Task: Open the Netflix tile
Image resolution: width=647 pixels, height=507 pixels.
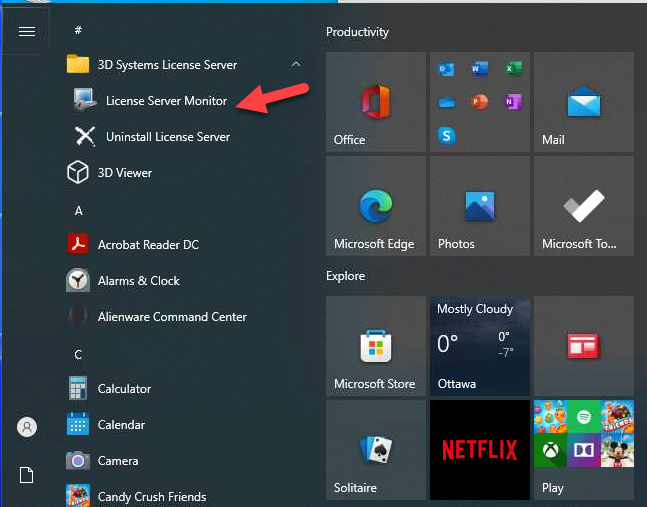Action: click(479, 450)
